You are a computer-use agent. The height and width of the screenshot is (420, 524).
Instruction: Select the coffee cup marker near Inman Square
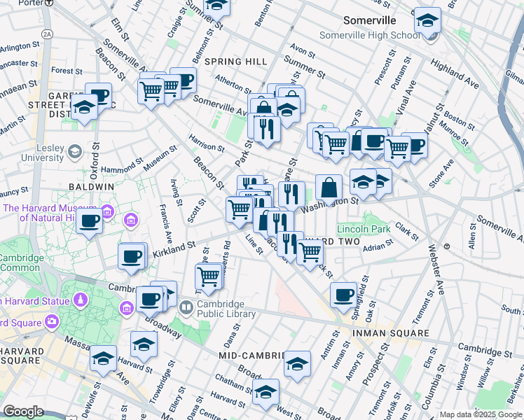pyautogui.click(x=343, y=295)
